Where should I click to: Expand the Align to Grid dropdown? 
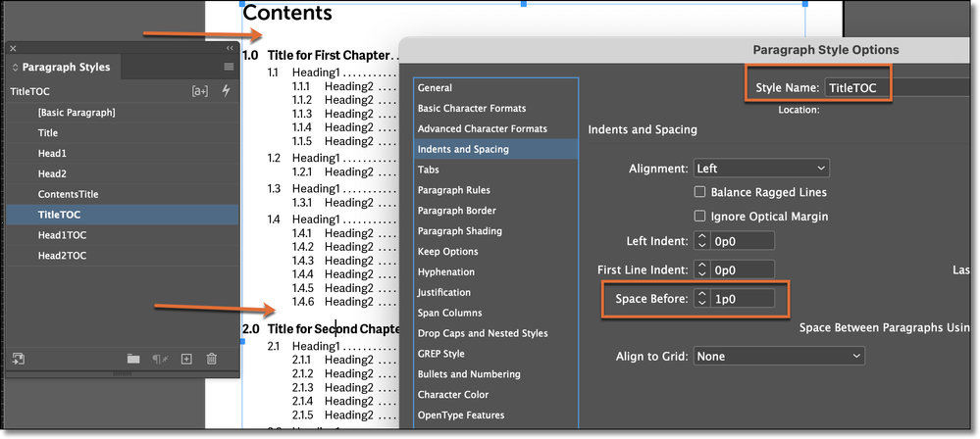pyautogui.click(x=779, y=356)
